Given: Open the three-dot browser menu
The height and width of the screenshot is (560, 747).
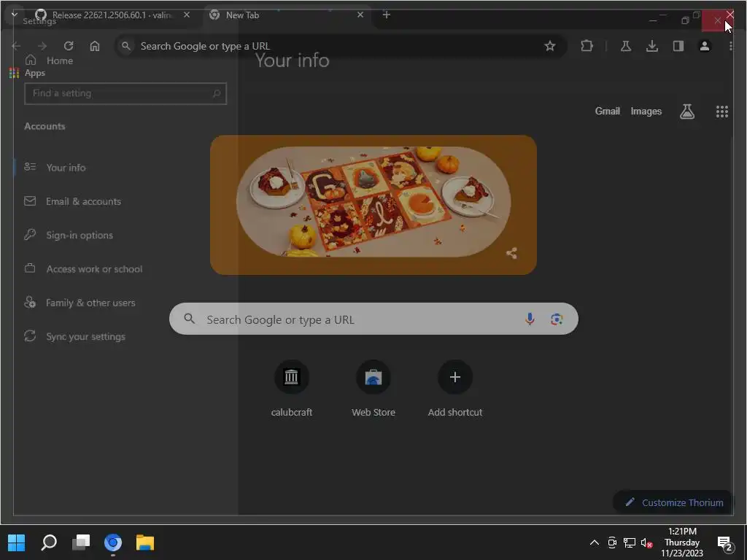Looking at the screenshot, I should click(x=730, y=46).
